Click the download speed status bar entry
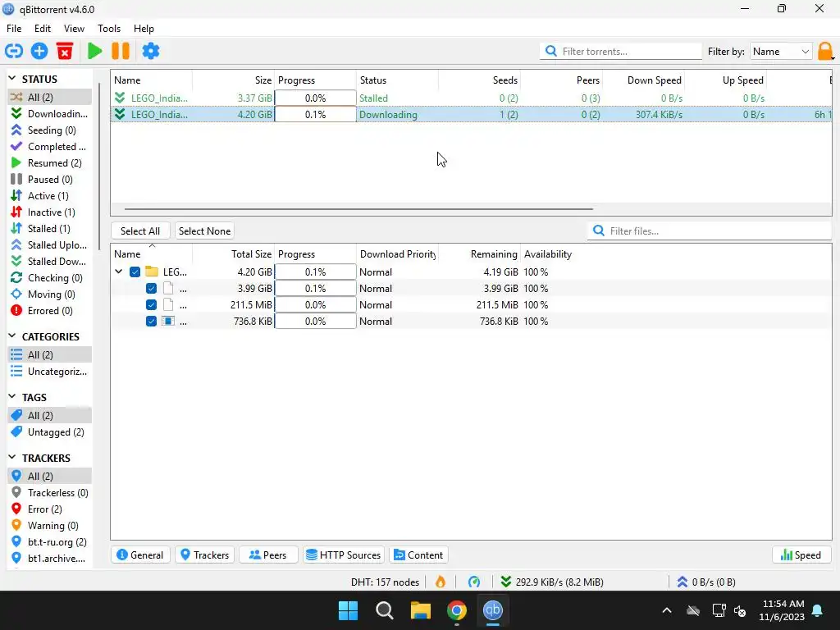This screenshot has height=630, width=840. pyautogui.click(x=552, y=582)
